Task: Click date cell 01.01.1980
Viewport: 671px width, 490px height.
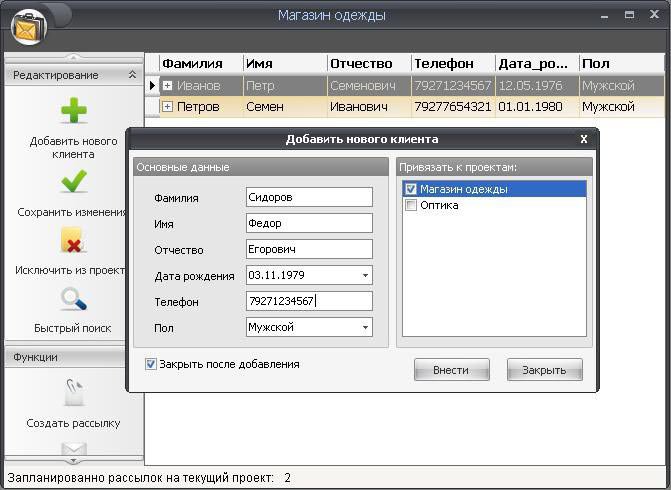Action: (537, 107)
